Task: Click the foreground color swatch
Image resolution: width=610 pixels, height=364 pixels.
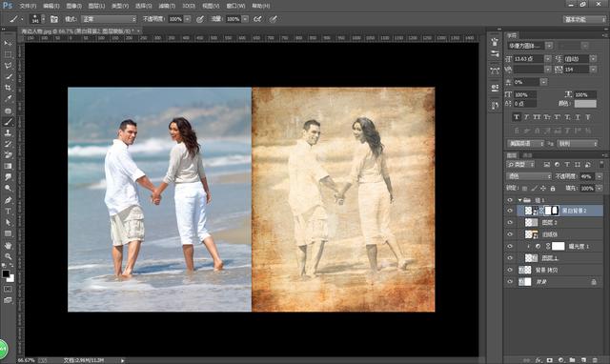Action: coord(6,273)
